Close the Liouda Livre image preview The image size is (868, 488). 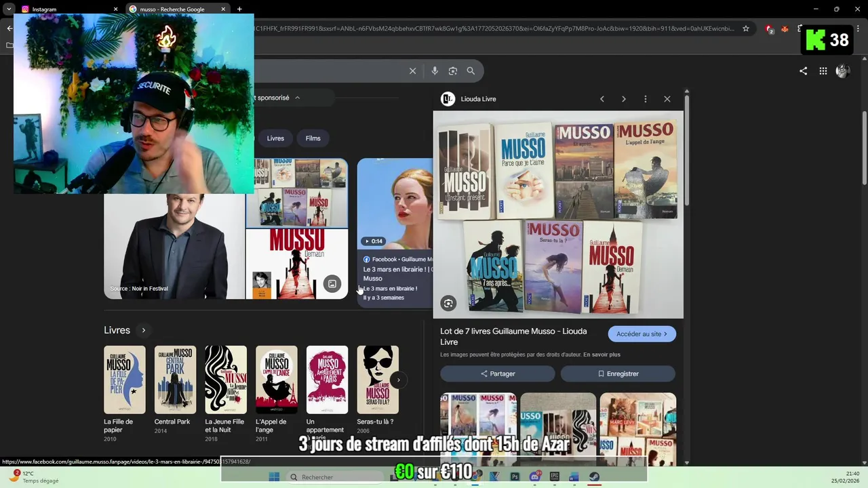(x=667, y=99)
